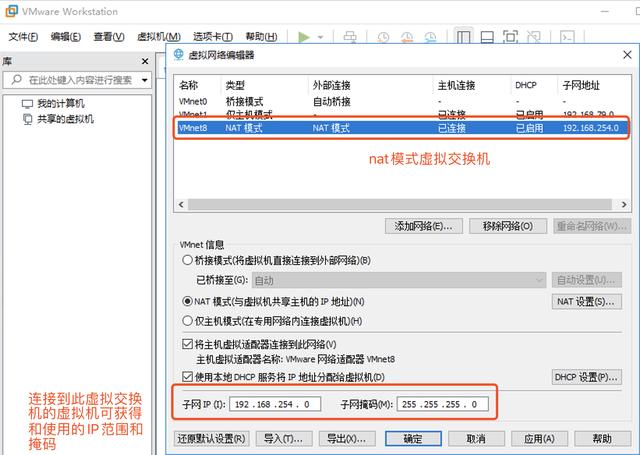Click the 类型 column header
The height and width of the screenshot is (455, 640).
[x=235, y=85]
